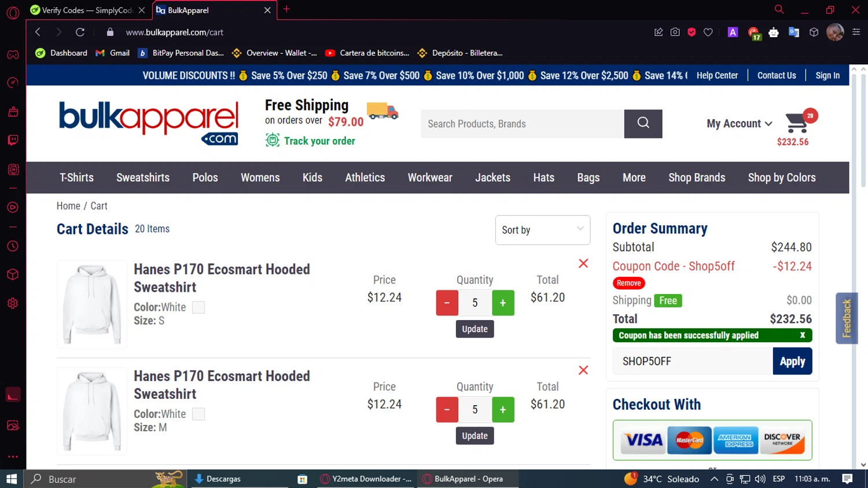Click Sign In link
Image resolution: width=868 pixels, height=488 pixels.
(827, 75)
